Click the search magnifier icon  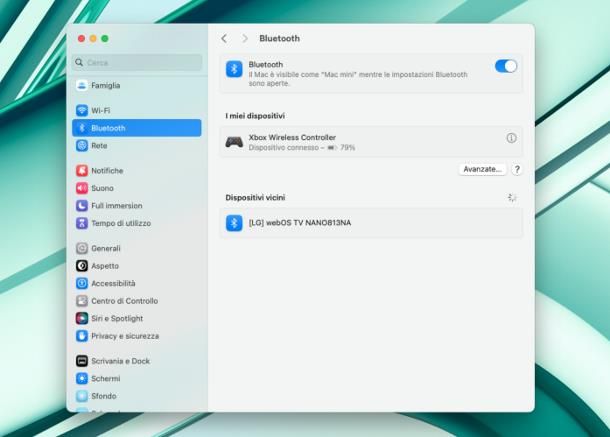point(79,62)
